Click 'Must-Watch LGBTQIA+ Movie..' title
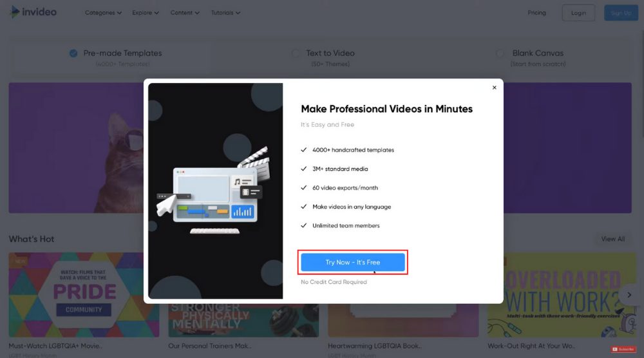Screen dimensions: 644x358 tap(55, 346)
